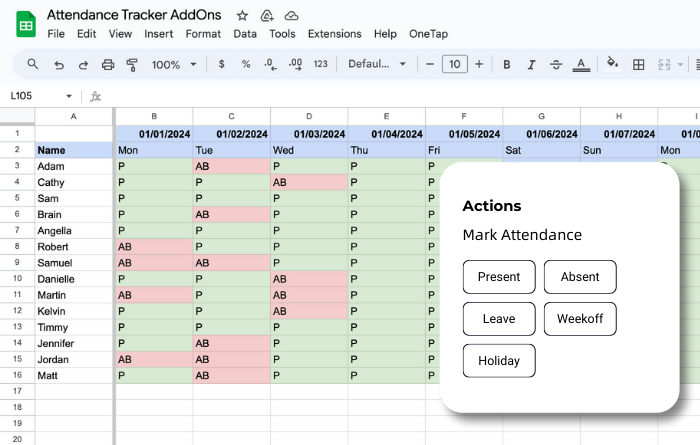Click the strikethrough formatting icon
Viewport: 700px width, 445px height.
(557, 64)
